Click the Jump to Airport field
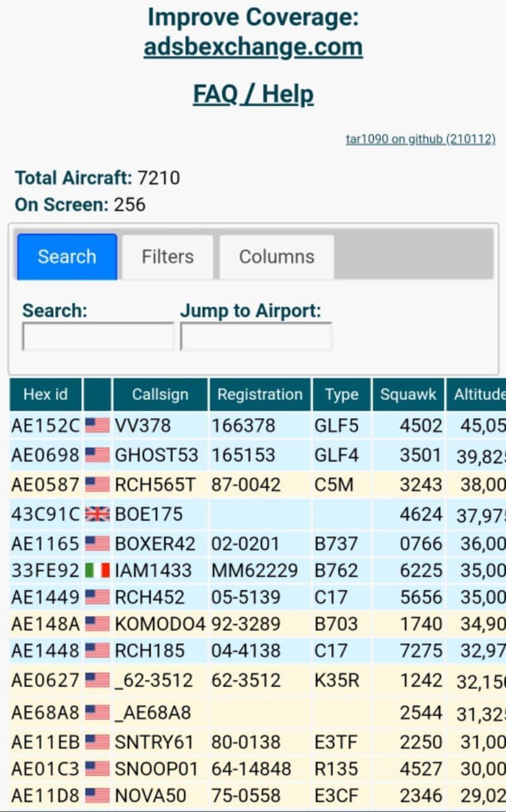Screen dimensions: 506x812 tap(256, 337)
